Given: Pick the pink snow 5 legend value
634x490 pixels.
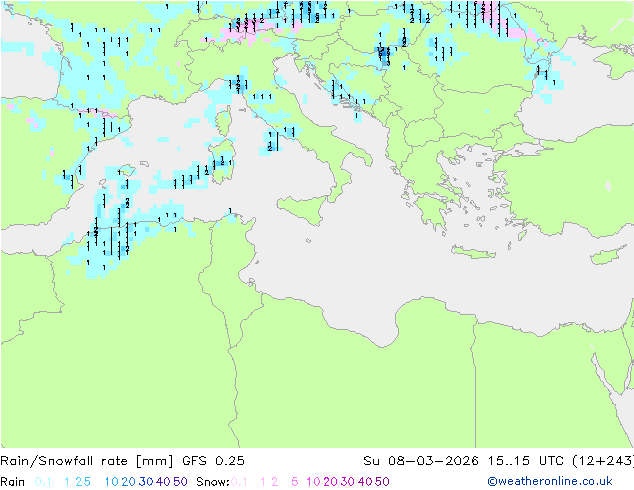Looking at the screenshot, I should coord(295,482).
